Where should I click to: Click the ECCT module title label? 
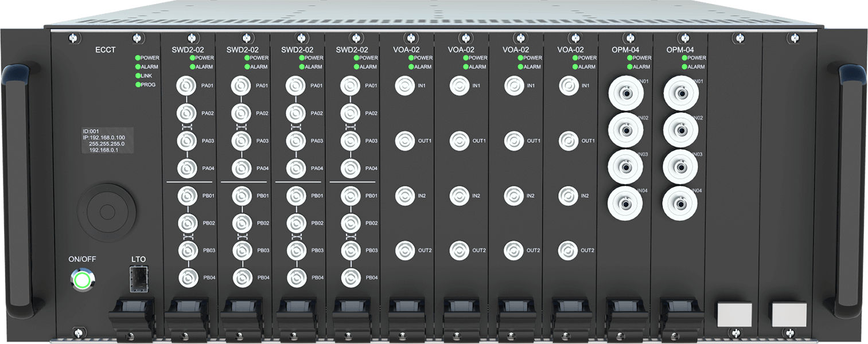(x=105, y=50)
